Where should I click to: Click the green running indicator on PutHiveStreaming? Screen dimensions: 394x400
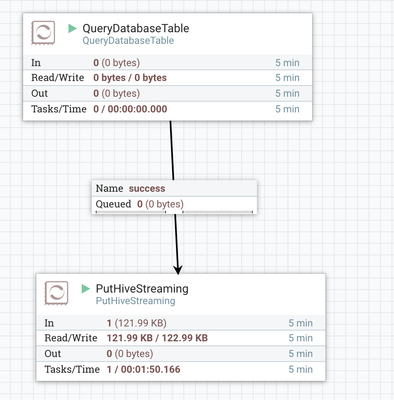pyautogui.click(x=86, y=289)
